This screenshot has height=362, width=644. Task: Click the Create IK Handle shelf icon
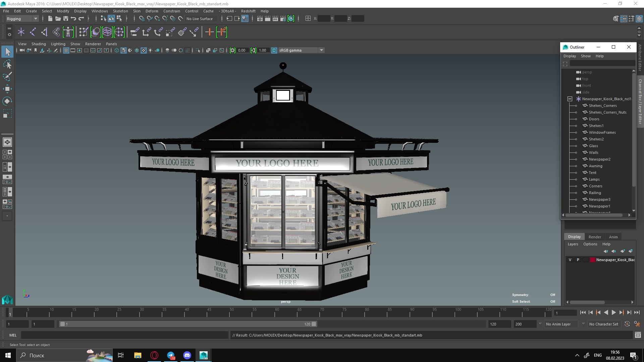click(x=44, y=32)
